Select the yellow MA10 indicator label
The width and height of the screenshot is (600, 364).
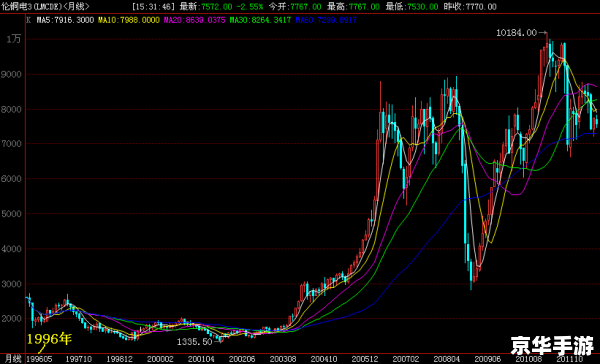click(129, 20)
